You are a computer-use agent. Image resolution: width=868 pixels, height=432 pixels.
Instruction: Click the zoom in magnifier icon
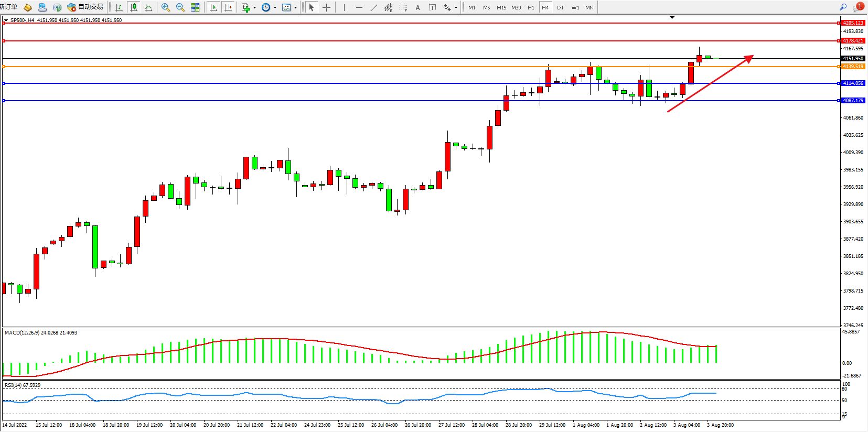[165, 7]
